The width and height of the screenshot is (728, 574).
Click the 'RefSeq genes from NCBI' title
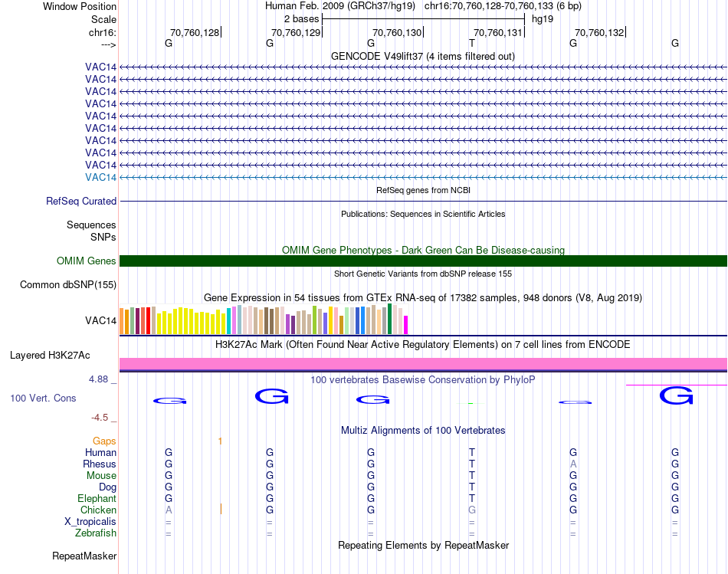coord(423,190)
